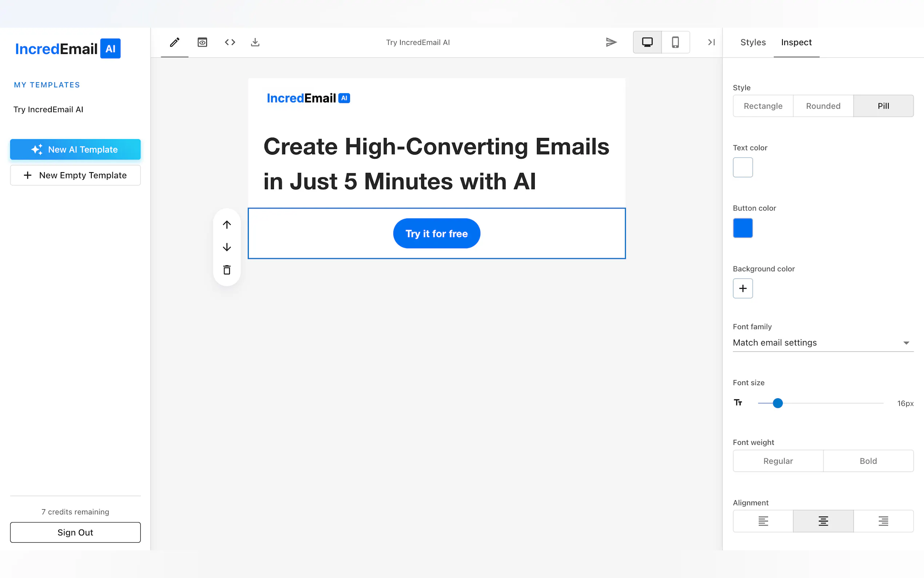Move block up with arrow icon
Image resolution: width=924 pixels, height=578 pixels.
[x=227, y=225]
